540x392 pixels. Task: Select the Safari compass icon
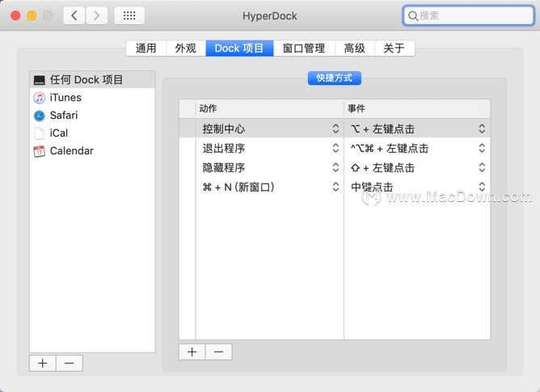40,116
